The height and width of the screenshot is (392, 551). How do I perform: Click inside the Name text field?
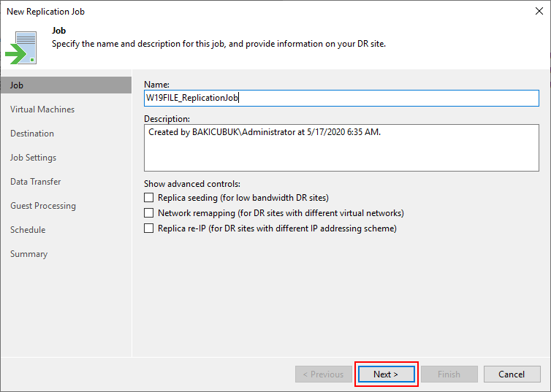[x=341, y=98]
